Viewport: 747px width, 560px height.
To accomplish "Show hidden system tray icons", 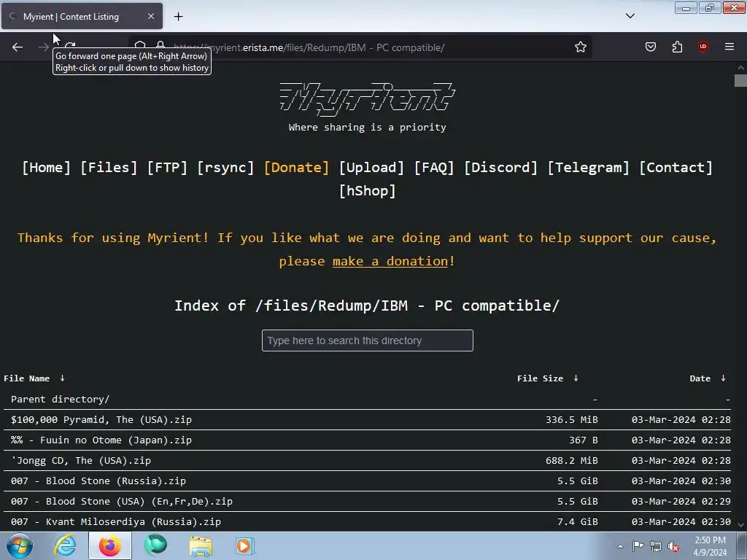I will tap(620, 546).
